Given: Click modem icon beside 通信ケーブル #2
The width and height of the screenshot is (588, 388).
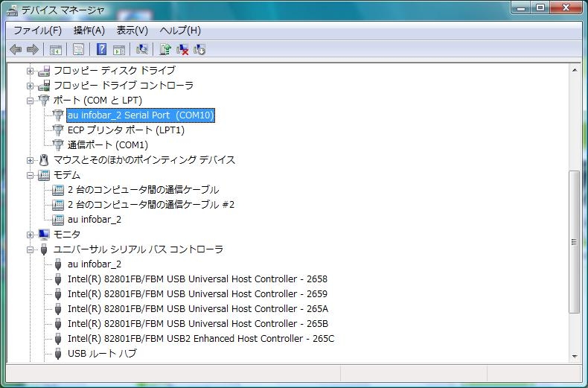Looking at the screenshot, I should click(x=58, y=205).
